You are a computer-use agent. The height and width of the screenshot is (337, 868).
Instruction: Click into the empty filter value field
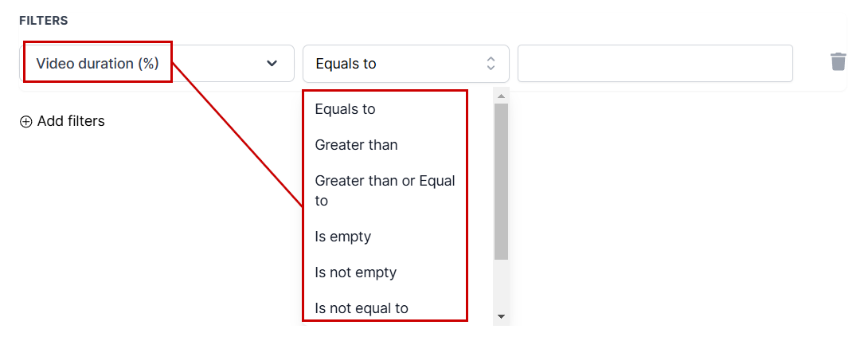click(655, 64)
